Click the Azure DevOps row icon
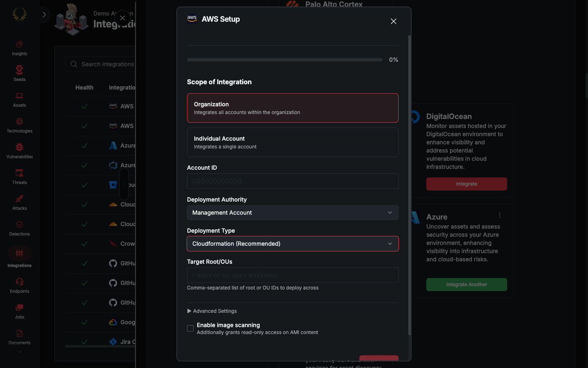This screenshot has width=588, height=368. (113, 165)
